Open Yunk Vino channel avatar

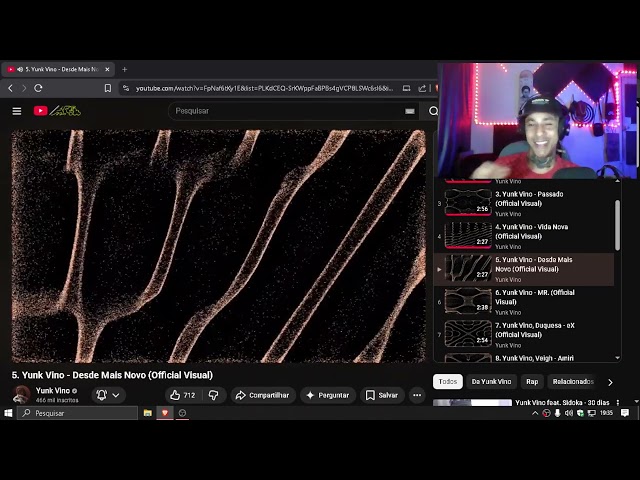pos(21,394)
